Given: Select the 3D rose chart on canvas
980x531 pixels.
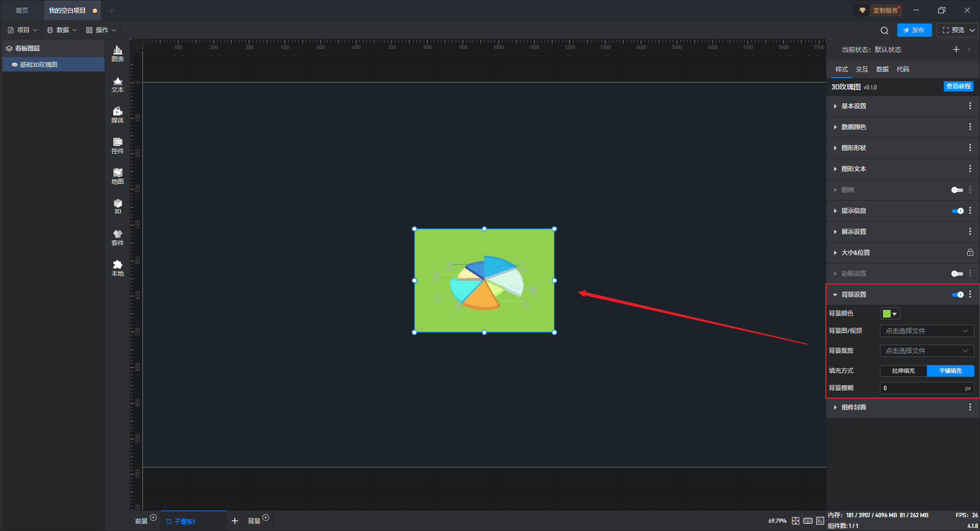Looking at the screenshot, I should (484, 280).
